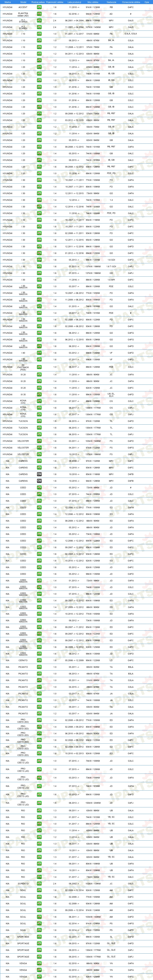Click ON diesel icon for Carens 85kW / 116kW
Image resolution: width=153 pixels, height=980 pixels.
tap(39, 474)
